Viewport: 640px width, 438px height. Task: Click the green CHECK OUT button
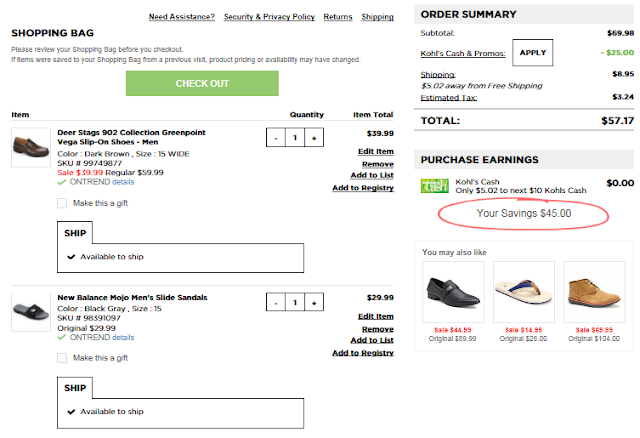point(202,83)
